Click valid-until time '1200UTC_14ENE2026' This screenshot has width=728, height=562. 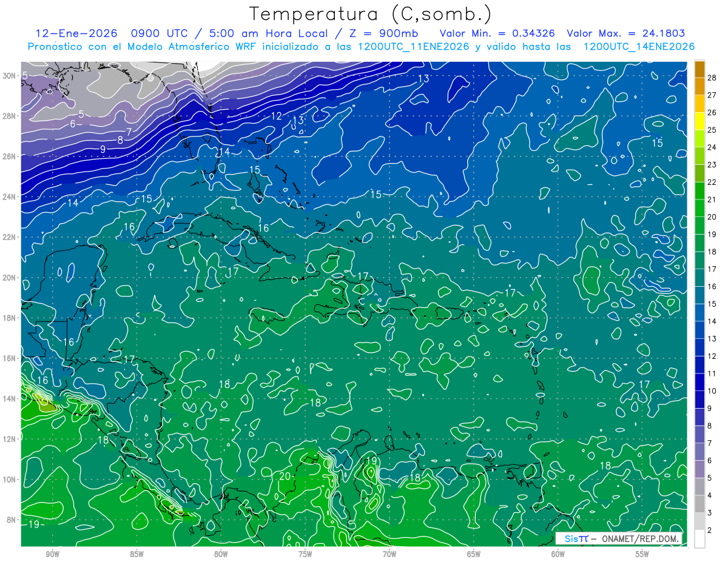638,47
